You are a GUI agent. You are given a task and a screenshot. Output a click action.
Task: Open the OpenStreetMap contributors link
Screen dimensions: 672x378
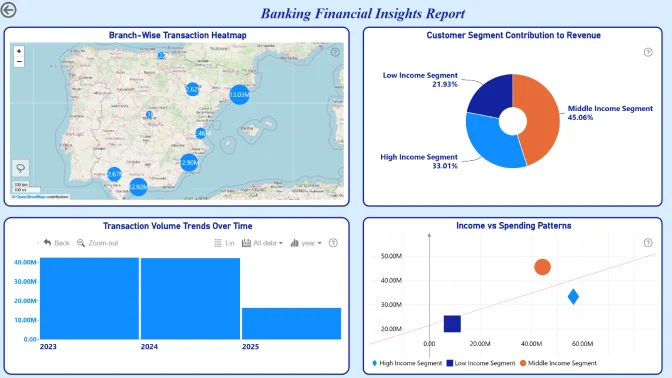click(x=30, y=197)
